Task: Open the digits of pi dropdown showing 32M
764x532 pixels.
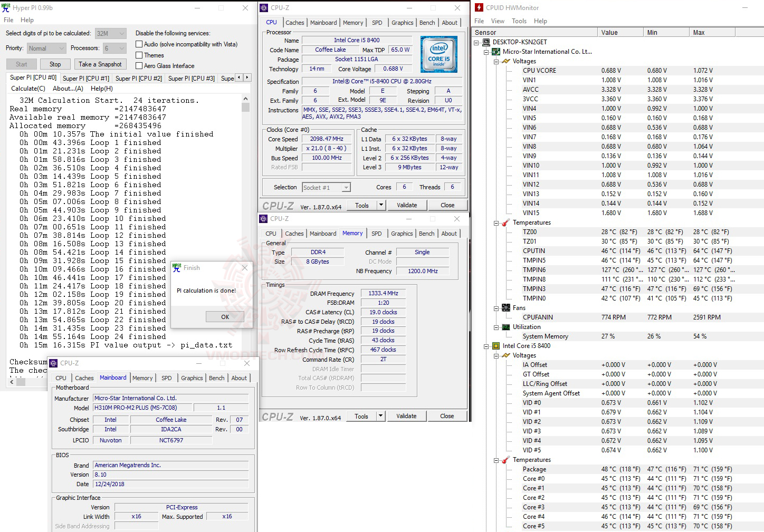Action: pos(111,33)
